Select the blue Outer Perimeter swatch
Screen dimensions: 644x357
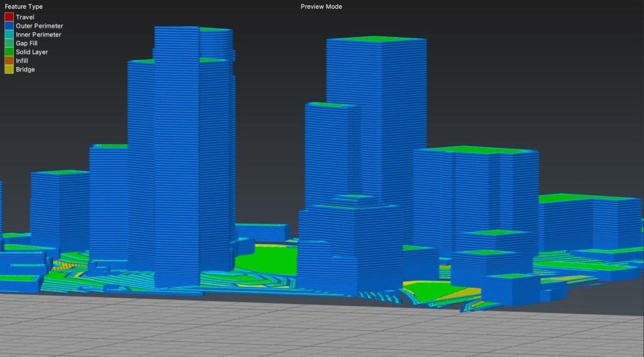coord(9,26)
